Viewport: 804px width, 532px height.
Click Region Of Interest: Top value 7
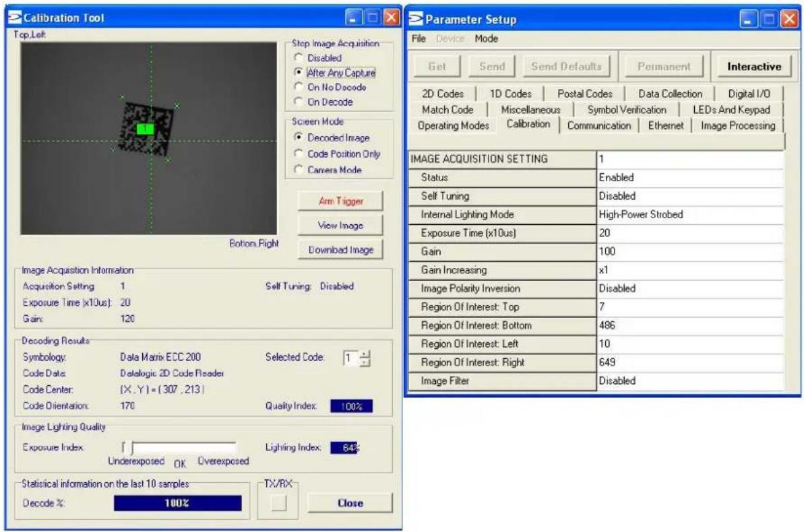690,306
